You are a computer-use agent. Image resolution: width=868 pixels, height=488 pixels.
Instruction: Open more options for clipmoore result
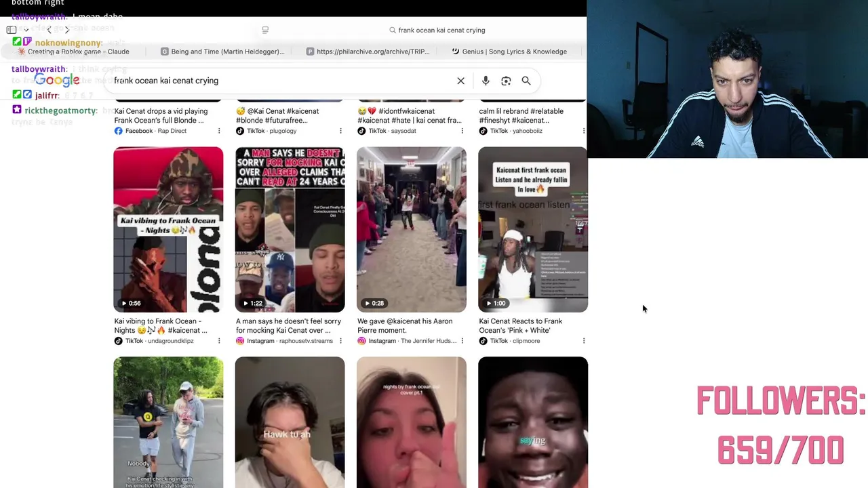(x=583, y=341)
